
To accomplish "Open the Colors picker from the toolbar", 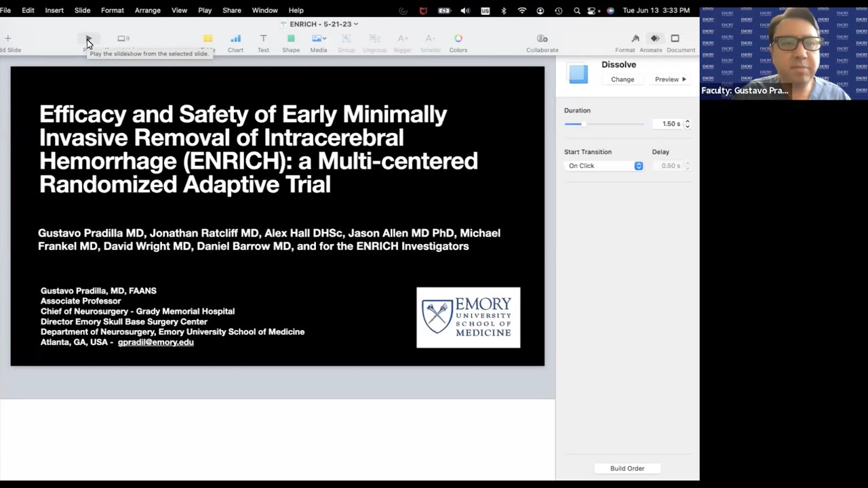I will pos(458,39).
